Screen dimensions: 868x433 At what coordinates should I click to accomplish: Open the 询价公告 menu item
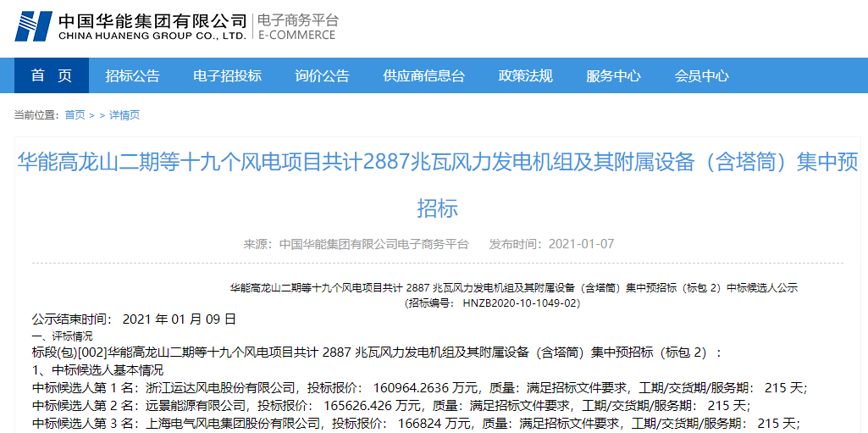(322, 75)
